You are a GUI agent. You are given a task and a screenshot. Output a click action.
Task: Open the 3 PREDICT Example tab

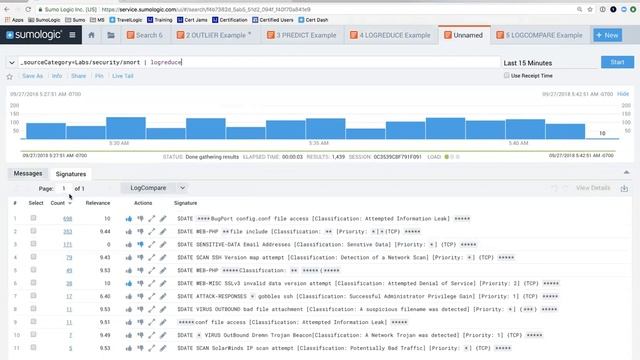[302, 35]
